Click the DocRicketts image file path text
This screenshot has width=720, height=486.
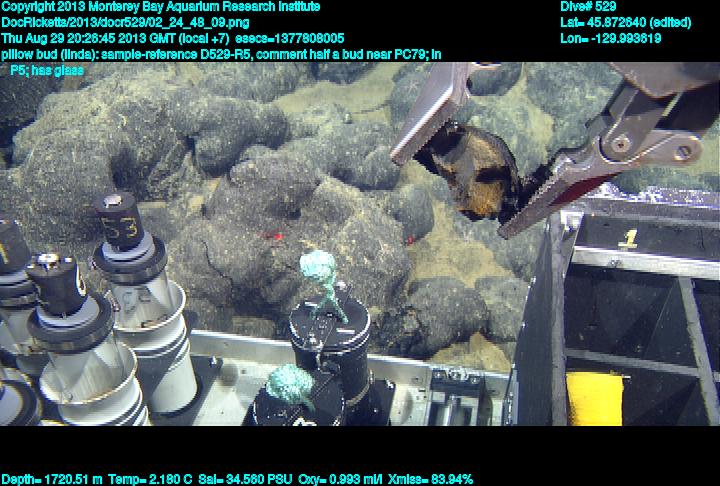coord(125,22)
